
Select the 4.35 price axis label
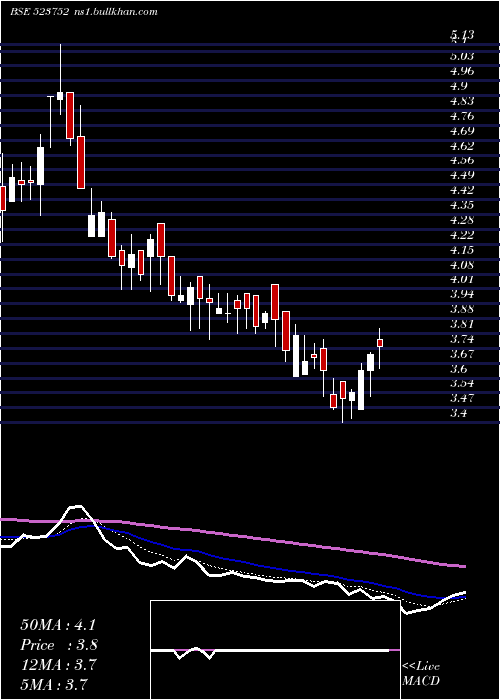[462, 205]
